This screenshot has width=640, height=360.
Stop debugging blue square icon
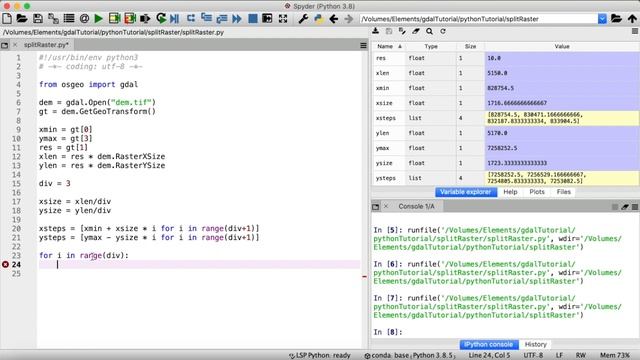[x=253, y=18]
